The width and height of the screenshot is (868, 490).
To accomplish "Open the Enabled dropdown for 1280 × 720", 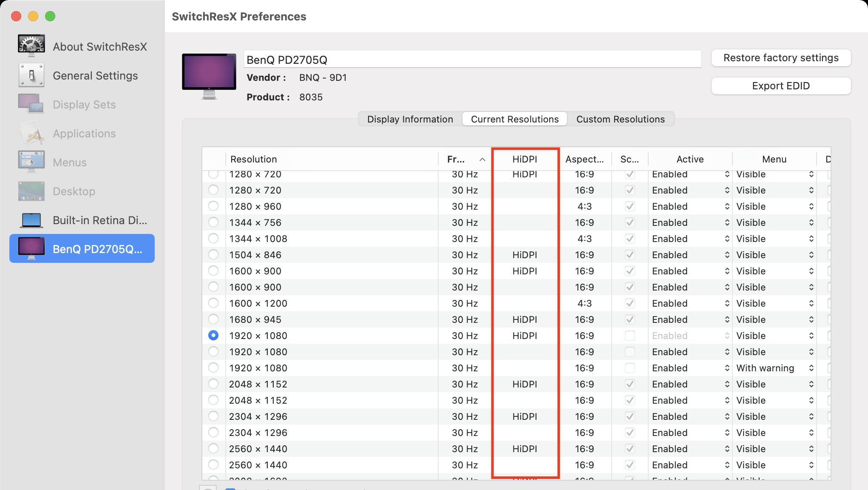I will (689, 174).
